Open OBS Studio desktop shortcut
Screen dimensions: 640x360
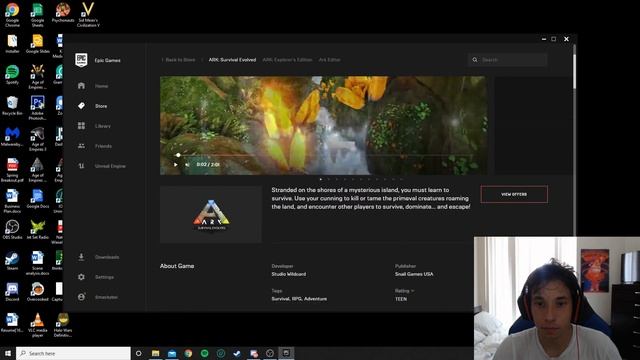[x=12, y=229]
